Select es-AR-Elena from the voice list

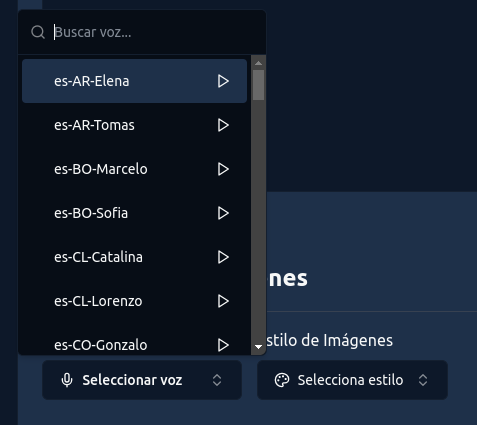[x=134, y=81]
